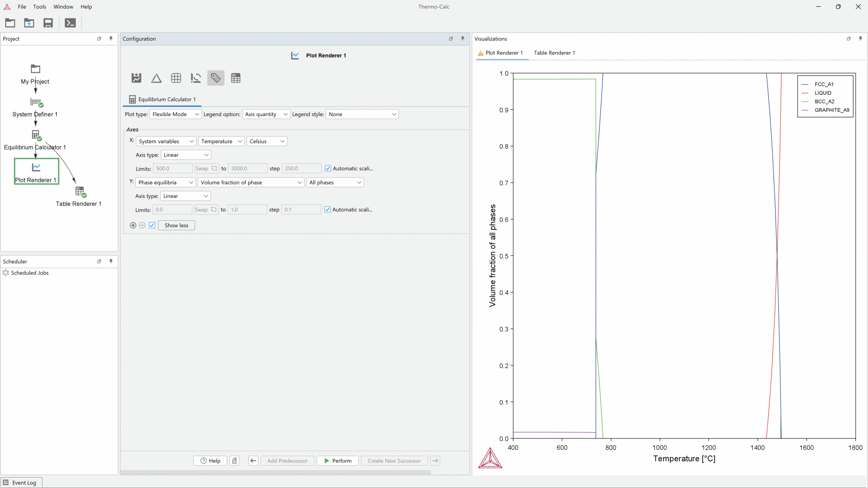Open Volume fraction of phase dropdown
The image size is (868, 488).
(x=251, y=182)
